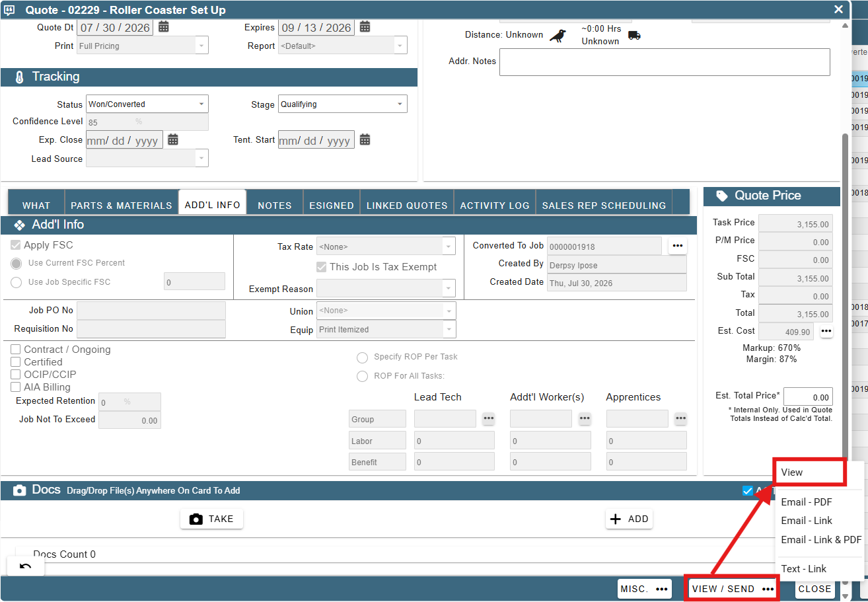
Task: Select ROP For All Tasks radio
Action: 362,377
